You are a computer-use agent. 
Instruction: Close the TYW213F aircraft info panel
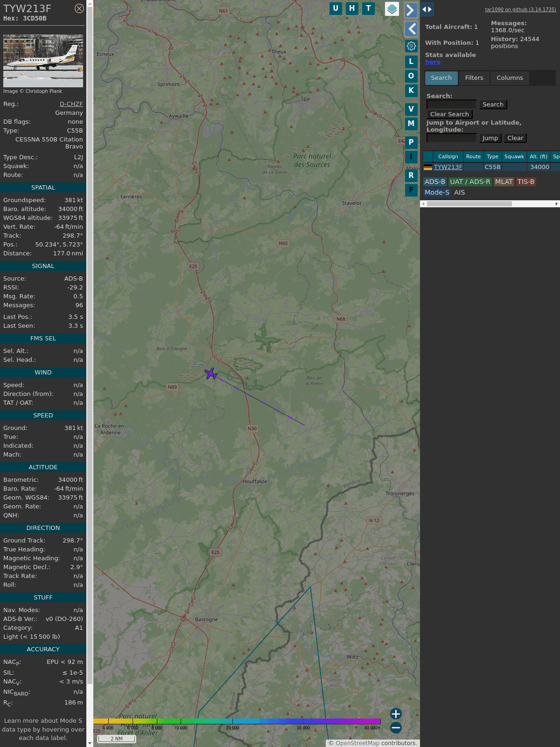pyautogui.click(x=79, y=8)
